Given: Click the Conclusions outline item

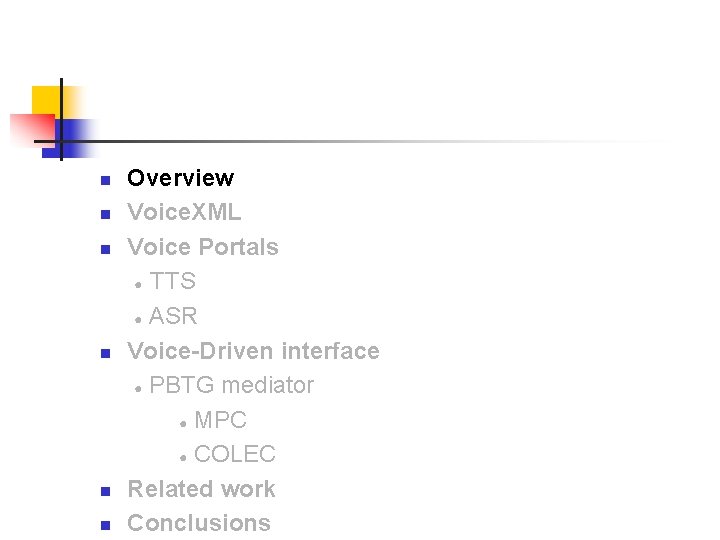Looking at the screenshot, I should click(x=199, y=523).
